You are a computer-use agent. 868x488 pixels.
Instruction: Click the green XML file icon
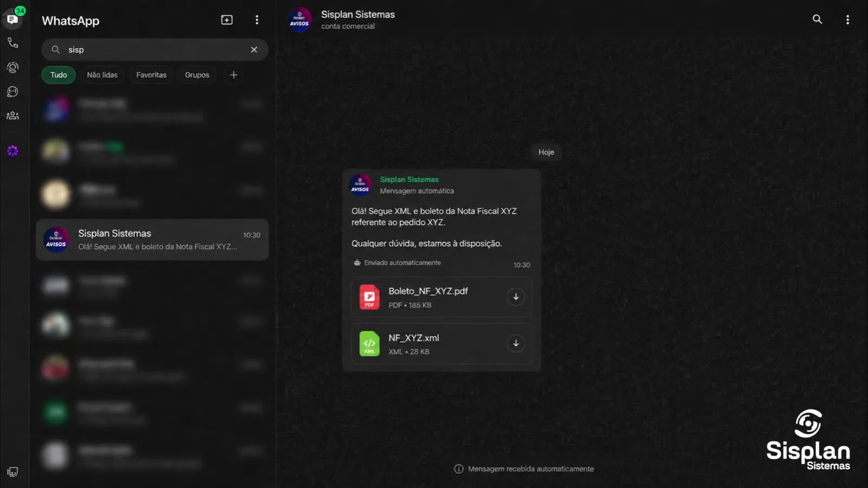[369, 344]
